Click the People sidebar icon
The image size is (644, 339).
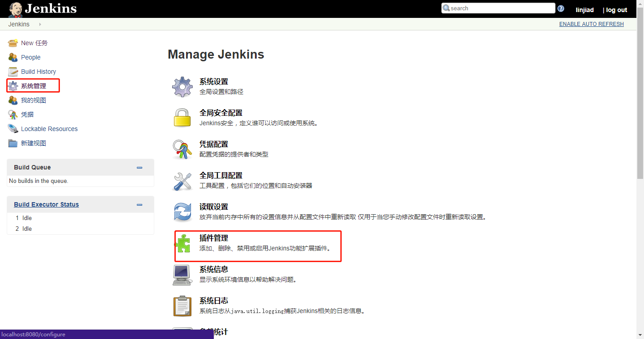[x=13, y=57]
